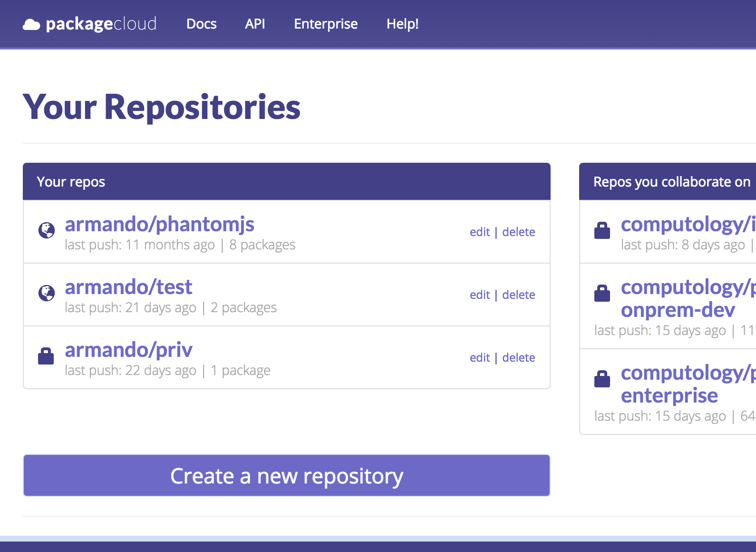The image size is (756, 552).
Task: Click Create a new repository button
Action: 287,475
